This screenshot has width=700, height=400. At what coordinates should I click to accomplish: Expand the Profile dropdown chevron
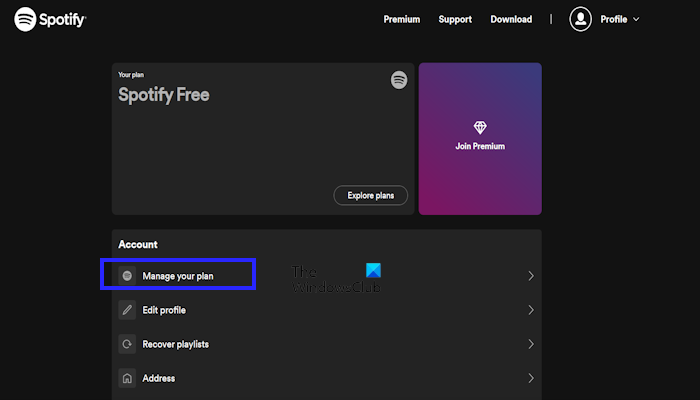[636, 19]
